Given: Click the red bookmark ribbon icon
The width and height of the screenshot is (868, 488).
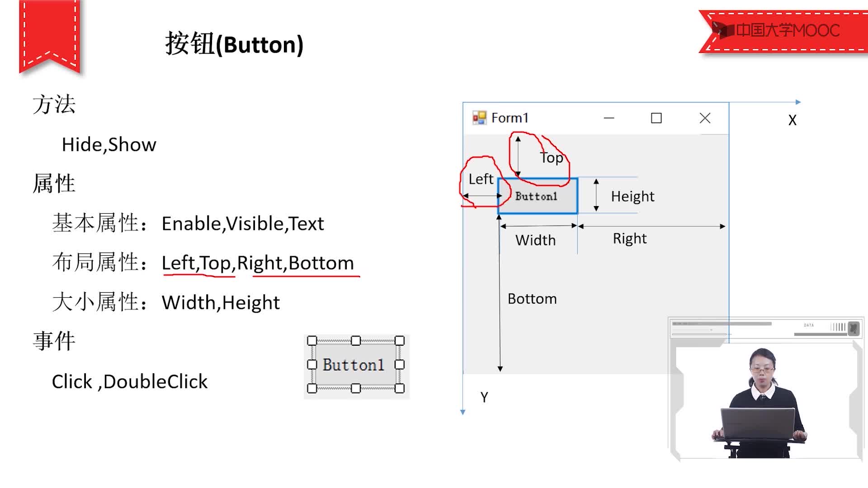Looking at the screenshot, I should 50,36.
